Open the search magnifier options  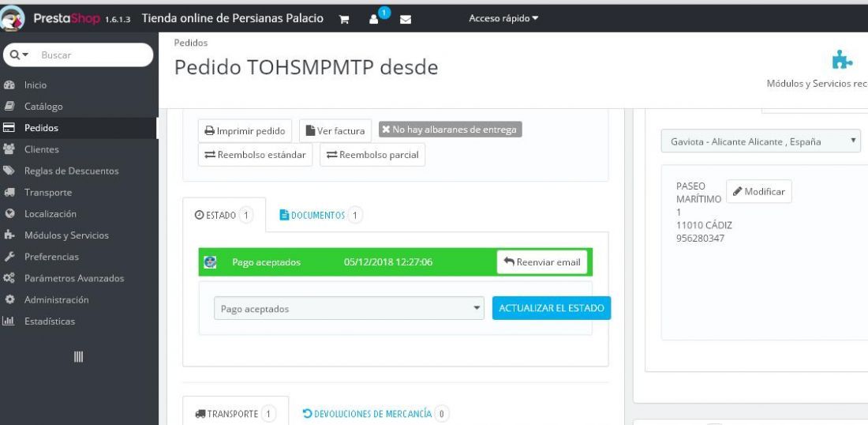point(19,55)
